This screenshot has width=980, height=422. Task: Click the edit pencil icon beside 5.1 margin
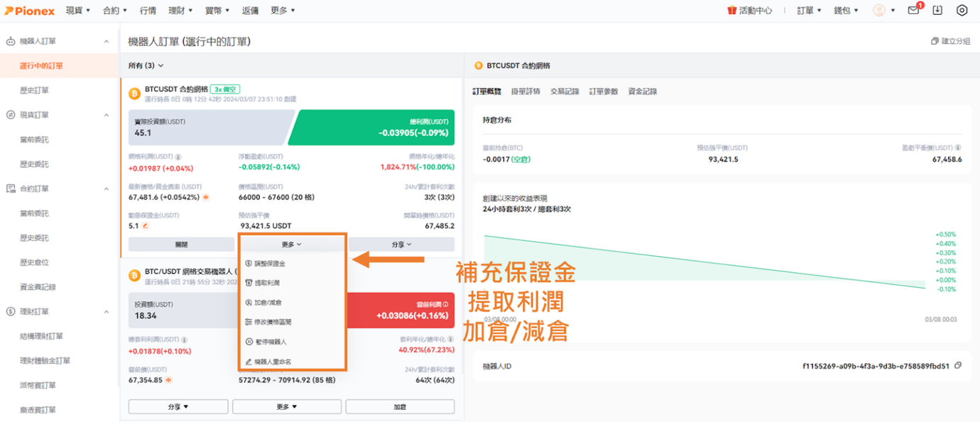[145, 226]
